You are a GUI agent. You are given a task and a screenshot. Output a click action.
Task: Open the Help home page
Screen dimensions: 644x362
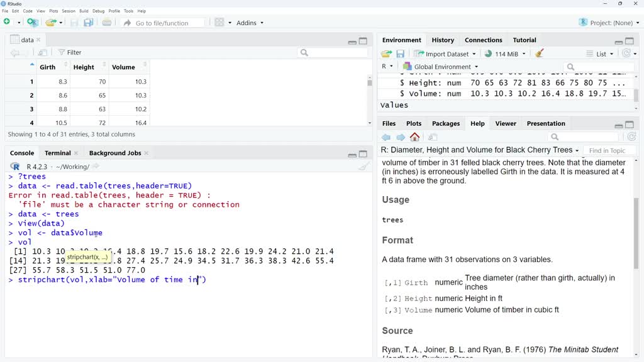(415, 136)
